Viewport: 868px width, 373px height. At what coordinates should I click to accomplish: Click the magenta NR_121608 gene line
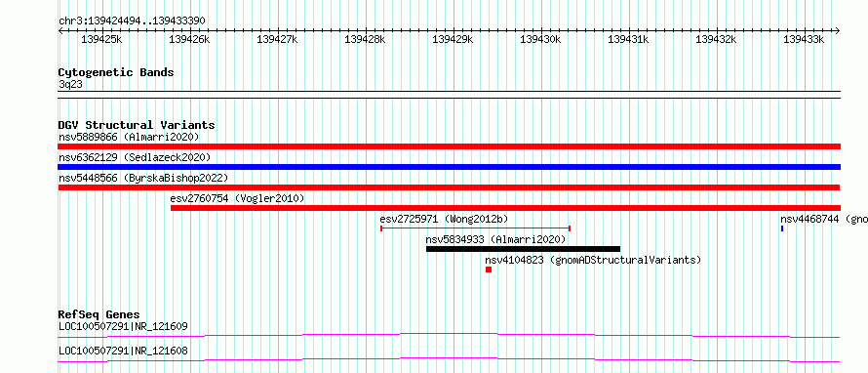pos(449,359)
